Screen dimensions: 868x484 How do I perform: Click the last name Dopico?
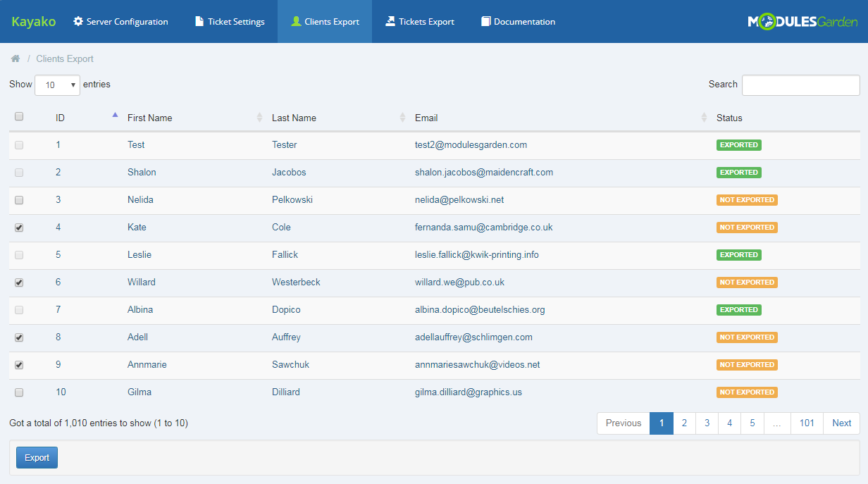(x=286, y=310)
